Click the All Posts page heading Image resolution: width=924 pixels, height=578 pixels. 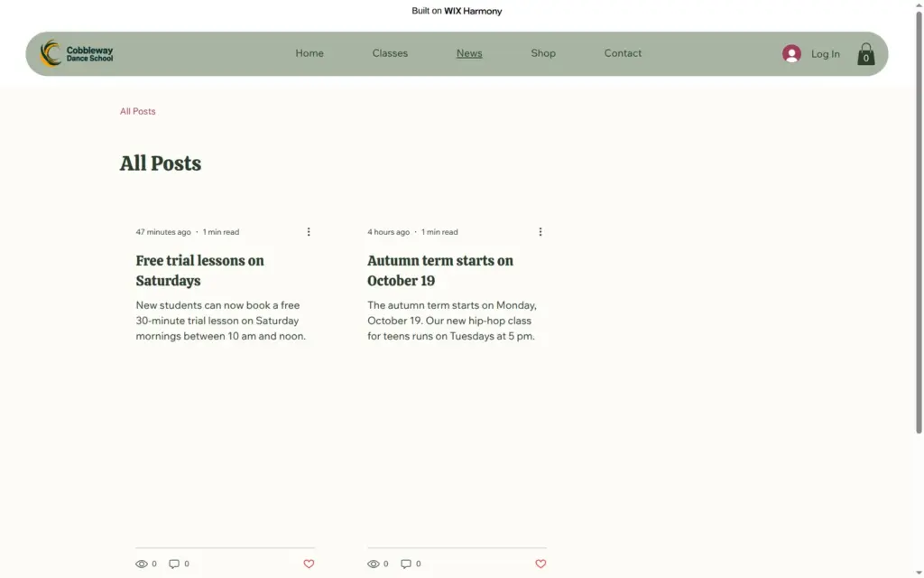[x=161, y=163]
